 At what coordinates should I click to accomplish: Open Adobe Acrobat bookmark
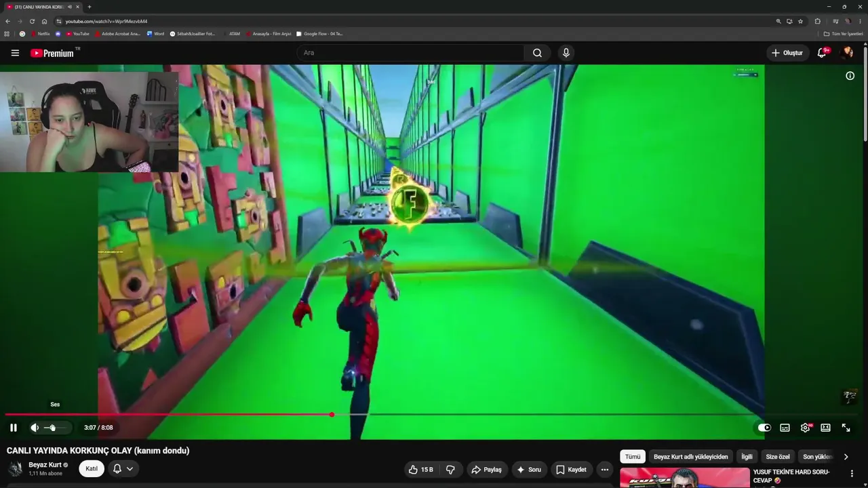coord(117,34)
